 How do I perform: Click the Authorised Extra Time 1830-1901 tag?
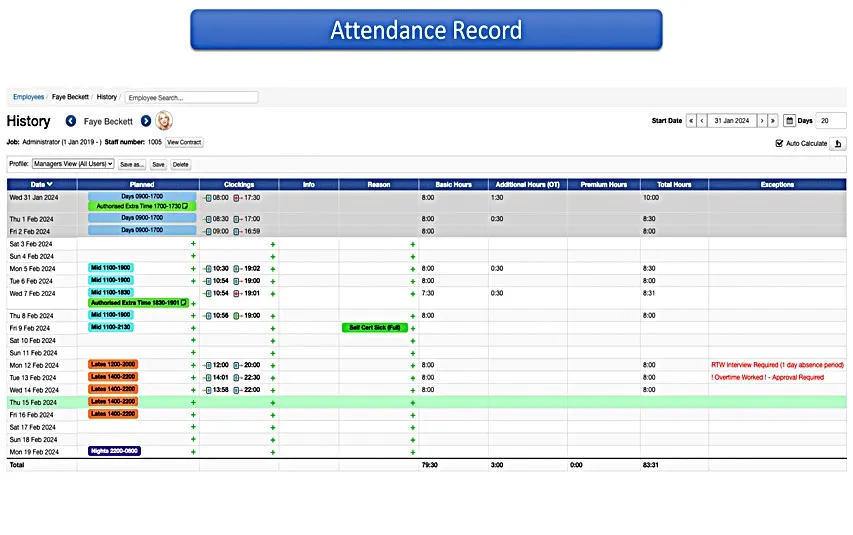(139, 303)
